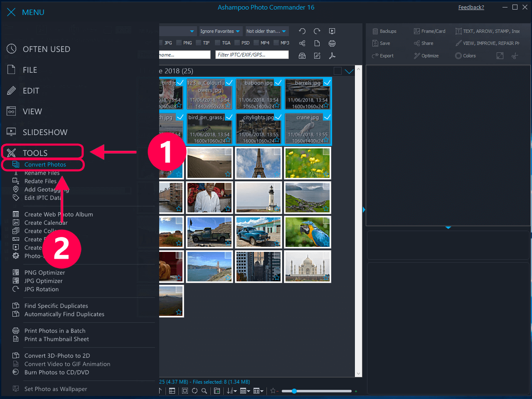Image resolution: width=532 pixels, height=399 pixels.
Task: Click the refresh circular arrows icon at bottom
Action: (195, 391)
